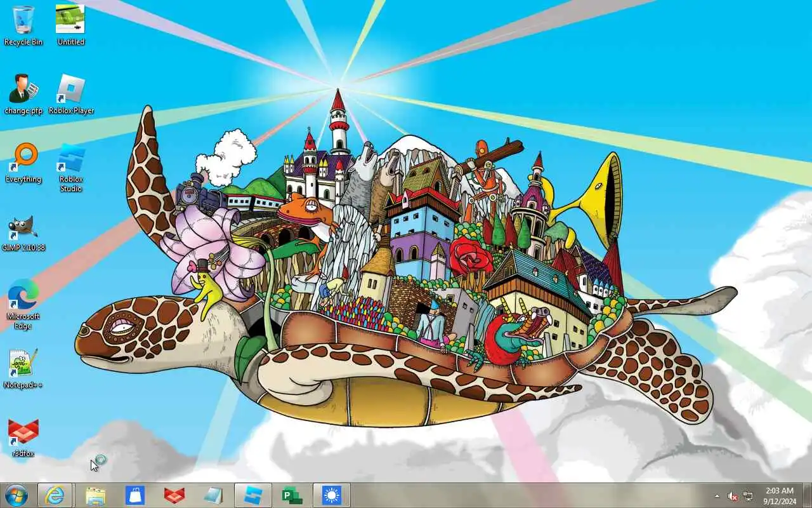812x508 pixels.
Task: Open the muted volume tray icon
Action: [733, 496]
